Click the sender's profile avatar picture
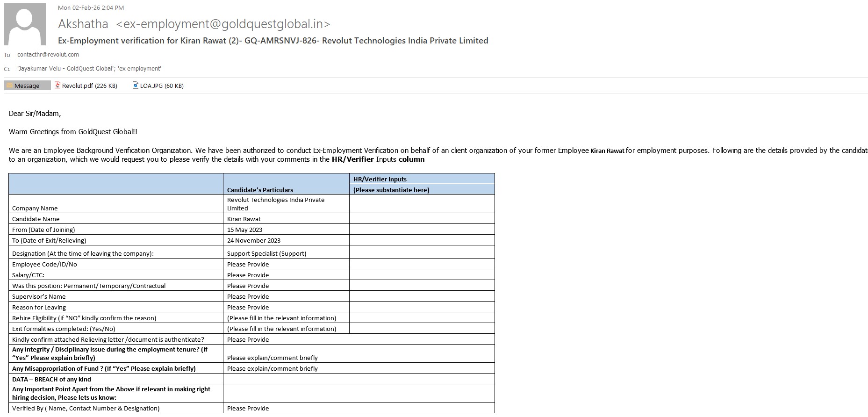The width and height of the screenshot is (868, 417). 25,24
